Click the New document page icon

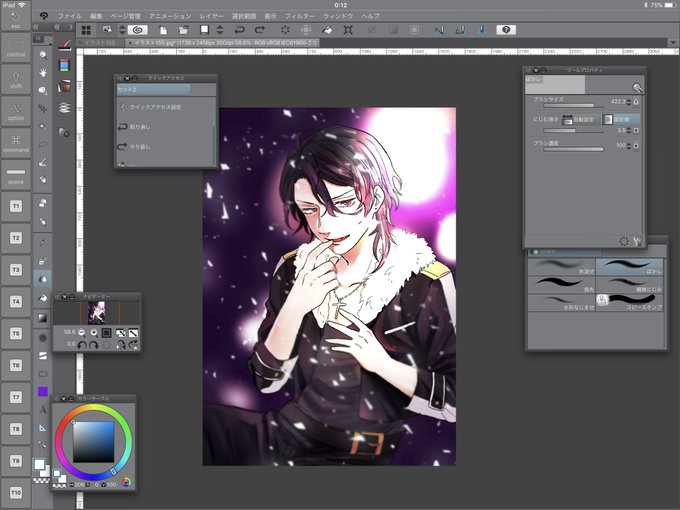pos(163,30)
